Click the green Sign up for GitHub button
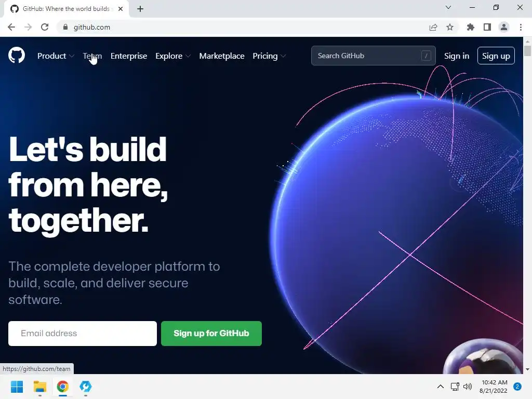Screen dimensions: 532x399 click(211, 334)
